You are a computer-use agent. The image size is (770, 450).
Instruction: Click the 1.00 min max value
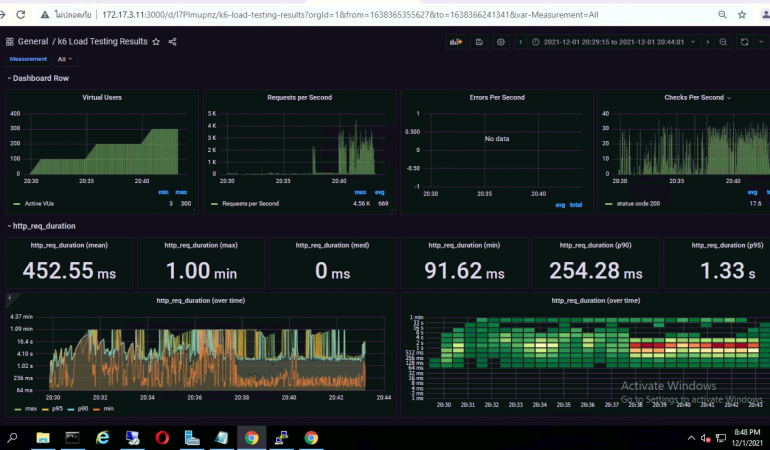pyautogui.click(x=201, y=271)
